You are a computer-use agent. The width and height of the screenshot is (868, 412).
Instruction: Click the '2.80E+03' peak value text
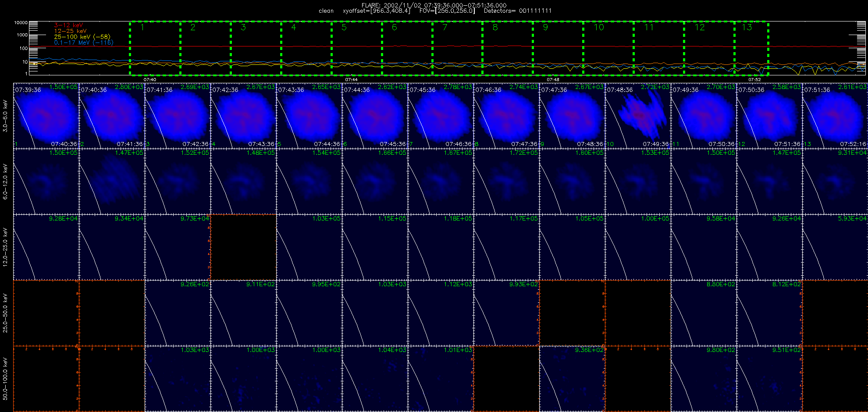[129, 87]
